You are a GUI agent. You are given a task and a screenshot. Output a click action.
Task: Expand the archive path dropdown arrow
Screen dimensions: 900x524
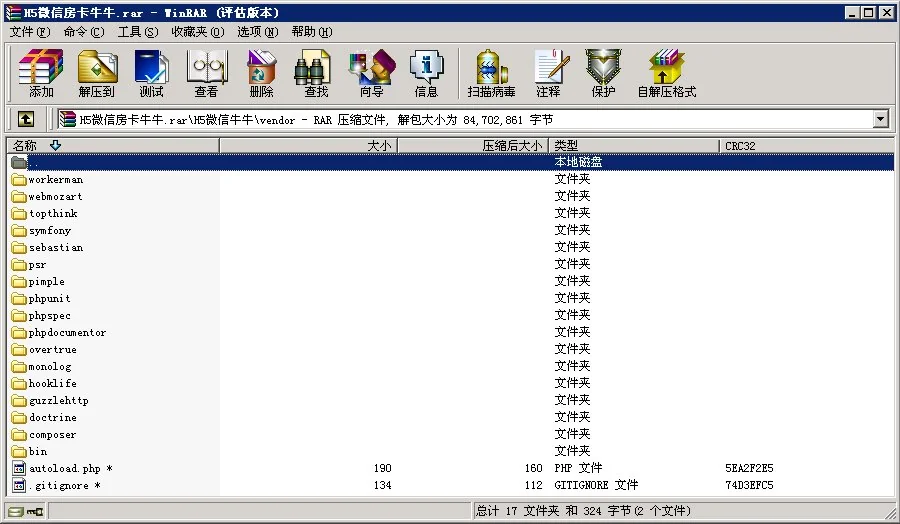click(x=880, y=119)
